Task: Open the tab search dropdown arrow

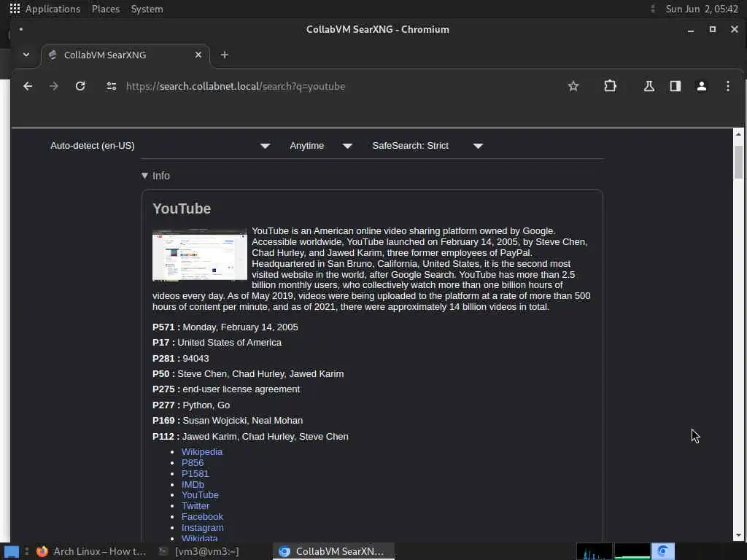Action: [x=26, y=55]
